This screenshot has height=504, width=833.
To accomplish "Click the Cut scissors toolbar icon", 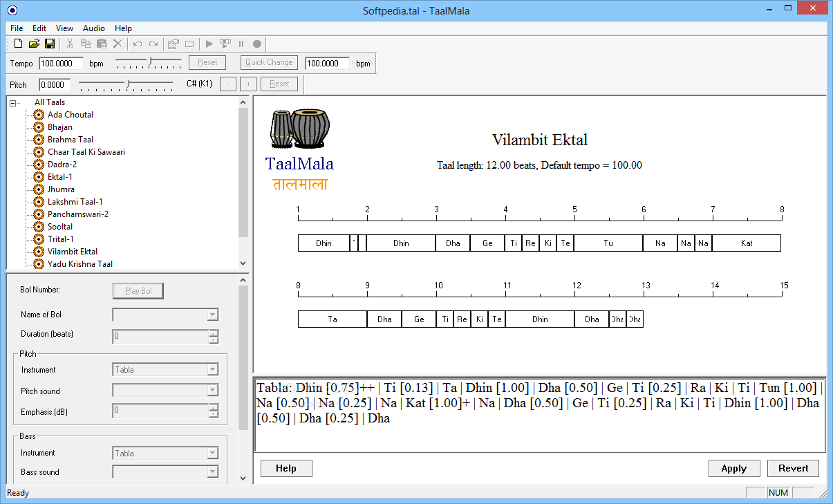I will pos(70,44).
